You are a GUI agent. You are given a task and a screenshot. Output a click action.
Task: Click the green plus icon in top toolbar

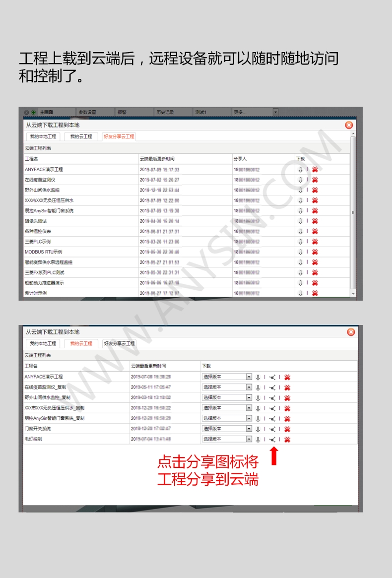pos(34,113)
